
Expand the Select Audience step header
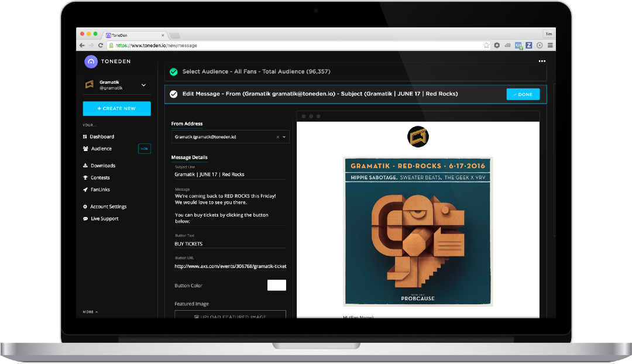pos(356,72)
